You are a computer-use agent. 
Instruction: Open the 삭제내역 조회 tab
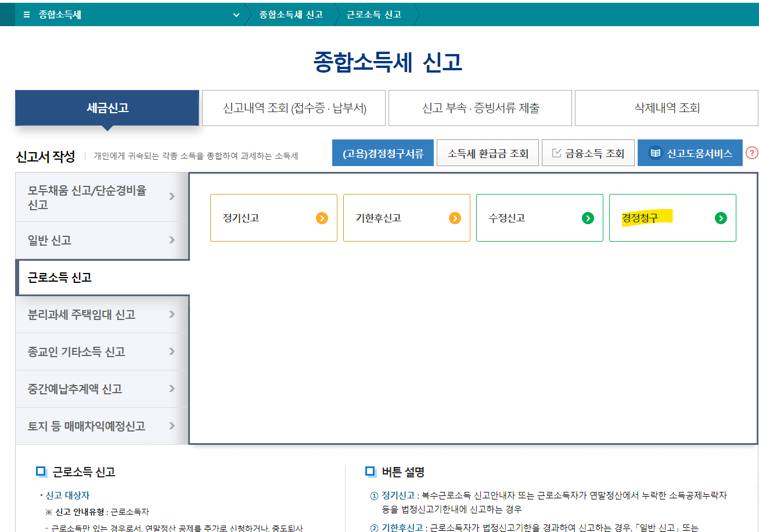click(x=666, y=107)
